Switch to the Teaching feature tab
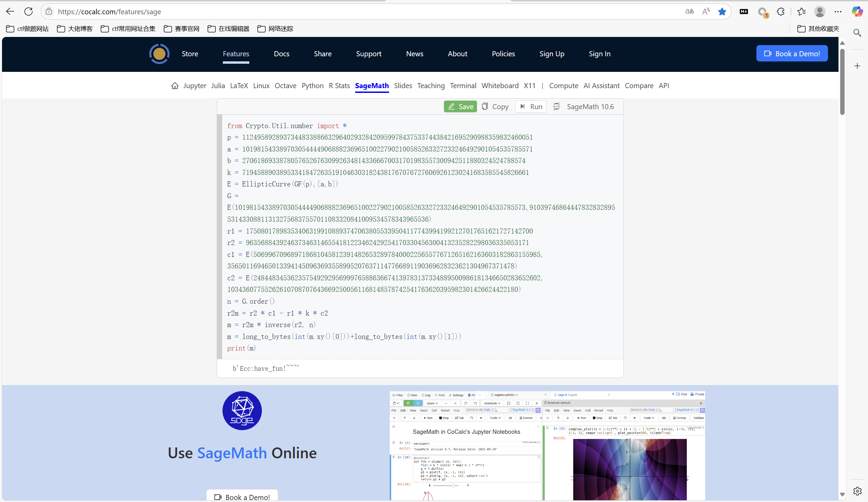The image size is (868, 502). pyautogui.click(x=431, y=86)
